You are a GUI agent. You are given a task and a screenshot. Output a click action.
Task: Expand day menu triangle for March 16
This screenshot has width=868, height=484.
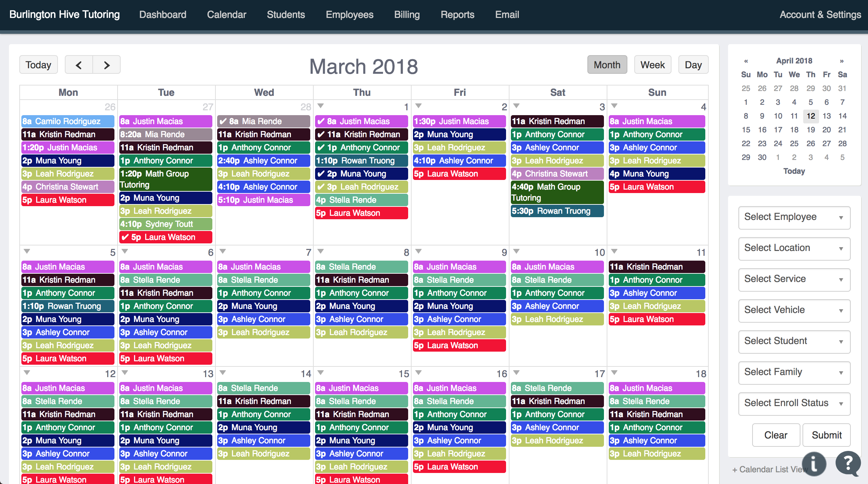pos(418,373)
